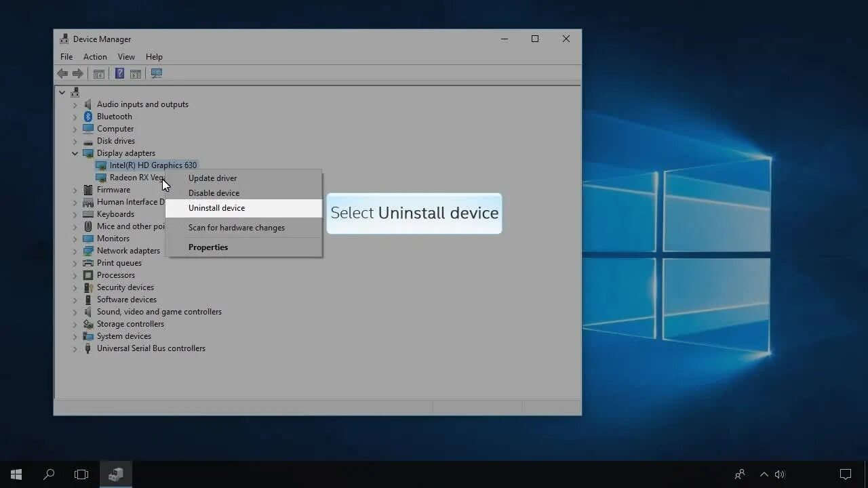Click Device Manager taskbar button
The width and height of the screenshot is (868, 488).
pyautogui.click(x=116, y=474)
